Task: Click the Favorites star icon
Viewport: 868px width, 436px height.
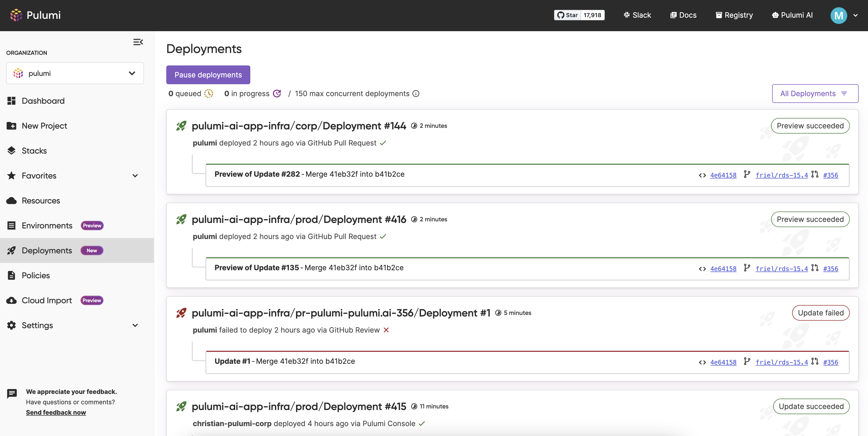Action: click(x=11, y=176)
